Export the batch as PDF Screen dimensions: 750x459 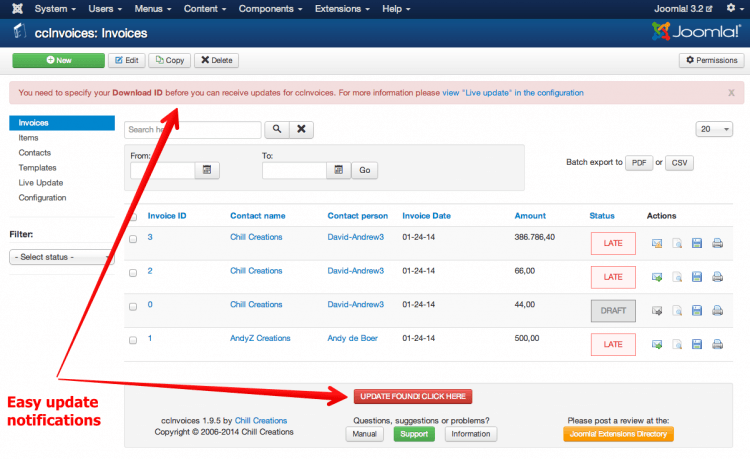[638, 162]
